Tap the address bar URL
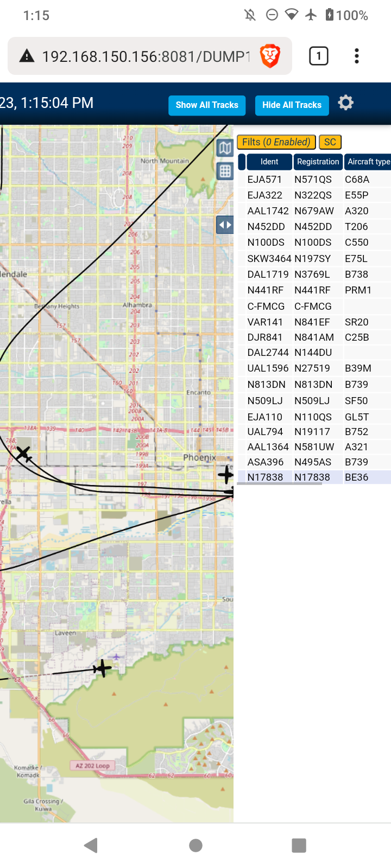The image size is (391, 868). point(146,56)
